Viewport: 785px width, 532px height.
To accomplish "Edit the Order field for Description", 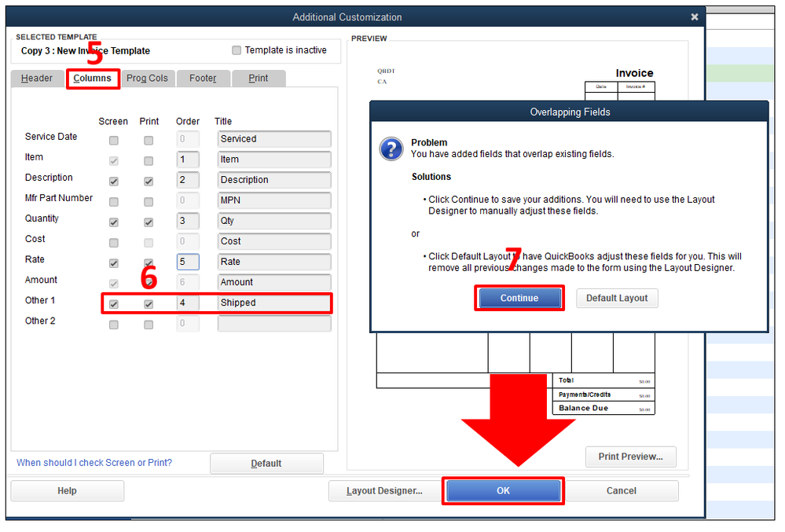I will (188, 180).
